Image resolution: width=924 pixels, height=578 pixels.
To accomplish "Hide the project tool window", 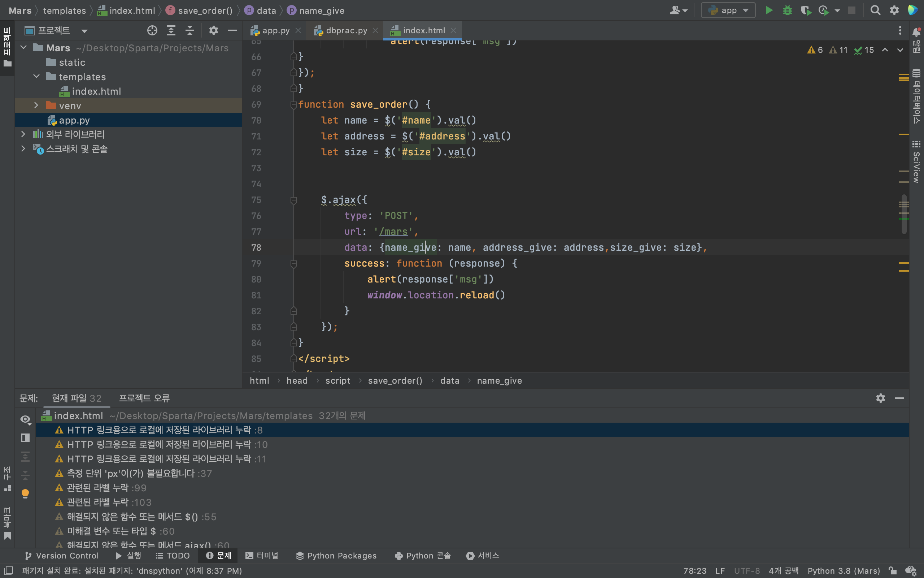I will pyautogui.click(x=232, y=31).
